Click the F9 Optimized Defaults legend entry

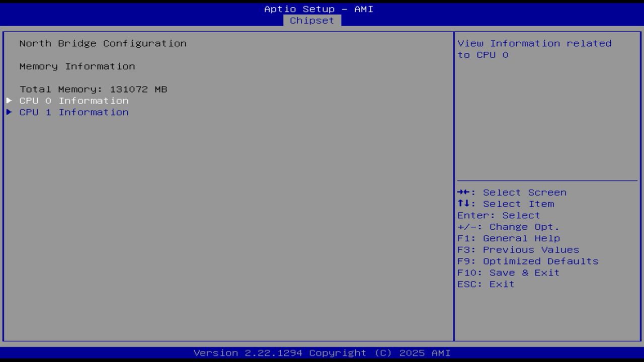[527, 261]
